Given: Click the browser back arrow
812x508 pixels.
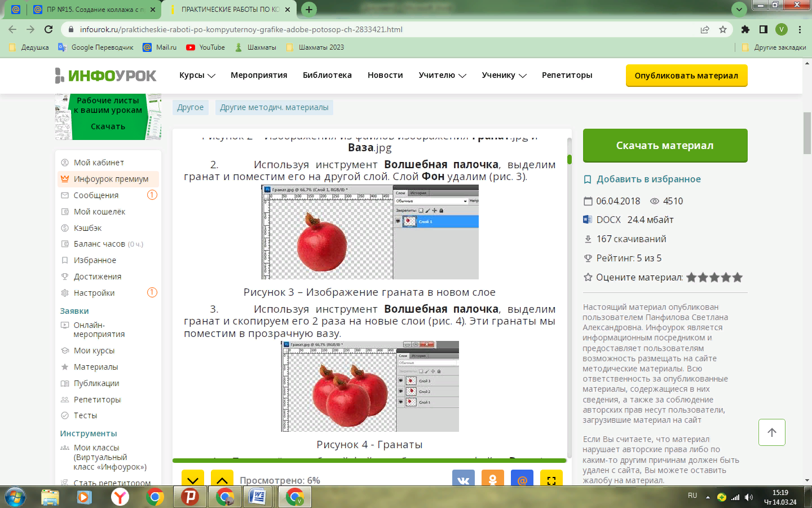Looking at the screenshot, I should click(x=12, y=29).
